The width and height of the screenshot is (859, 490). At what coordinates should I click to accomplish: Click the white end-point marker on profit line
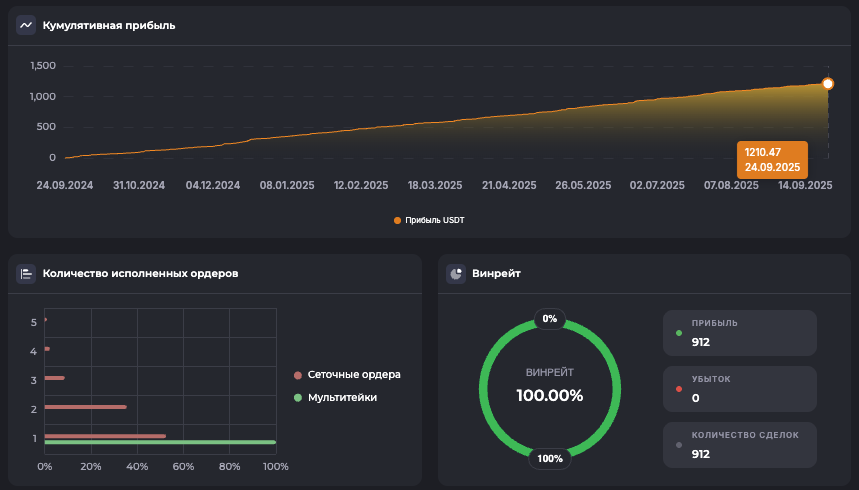pyautogui.click(x=828, y=84)
